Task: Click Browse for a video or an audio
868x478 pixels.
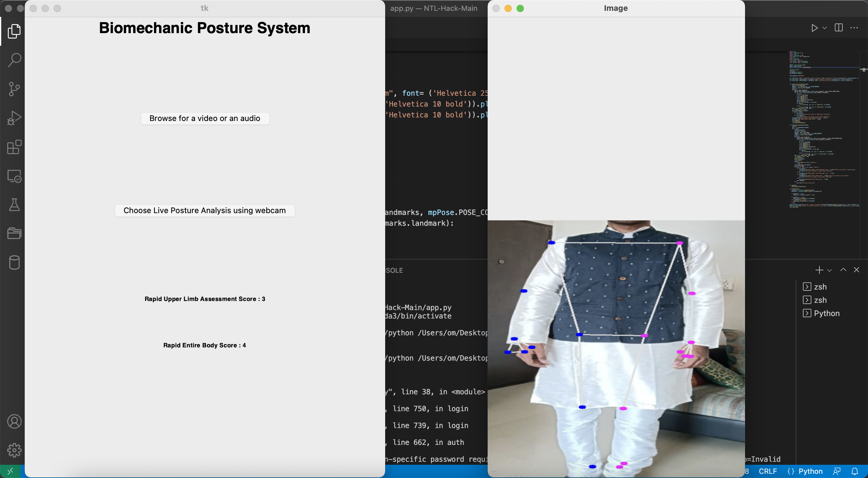Action: coord(205,119)
